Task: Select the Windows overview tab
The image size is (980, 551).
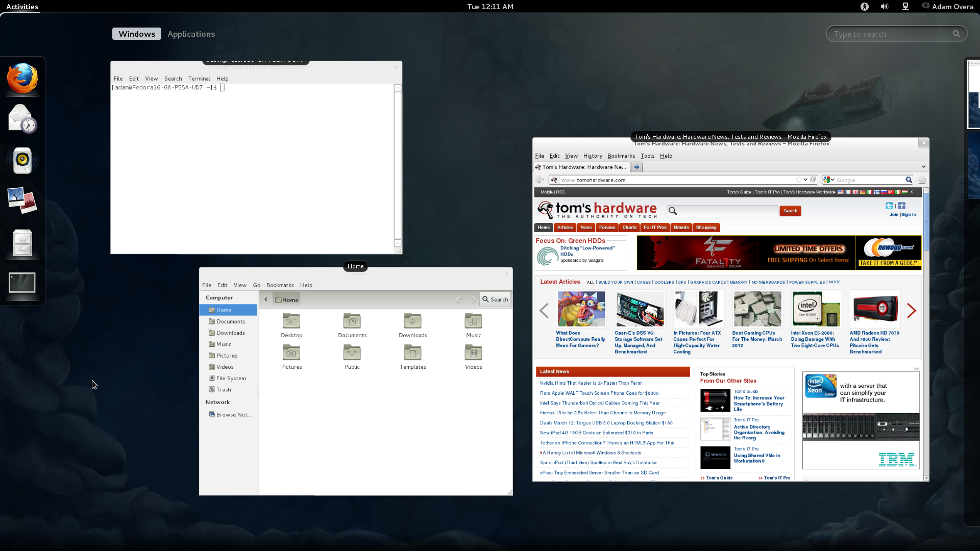Action: 137,34
